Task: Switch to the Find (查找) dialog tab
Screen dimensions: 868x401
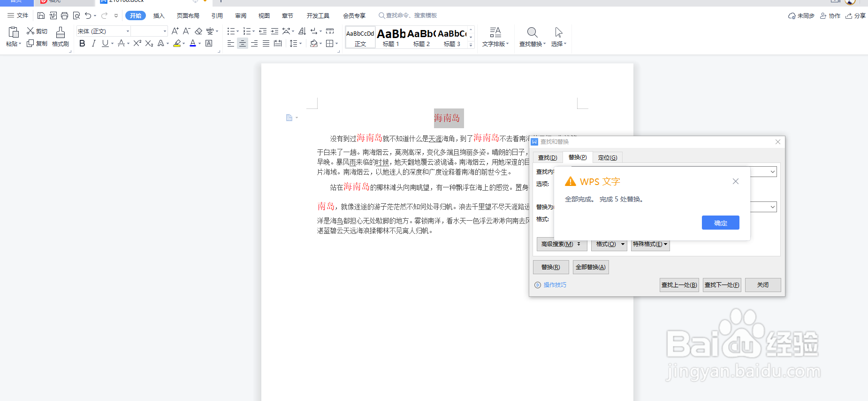Action: coord(548,157)
